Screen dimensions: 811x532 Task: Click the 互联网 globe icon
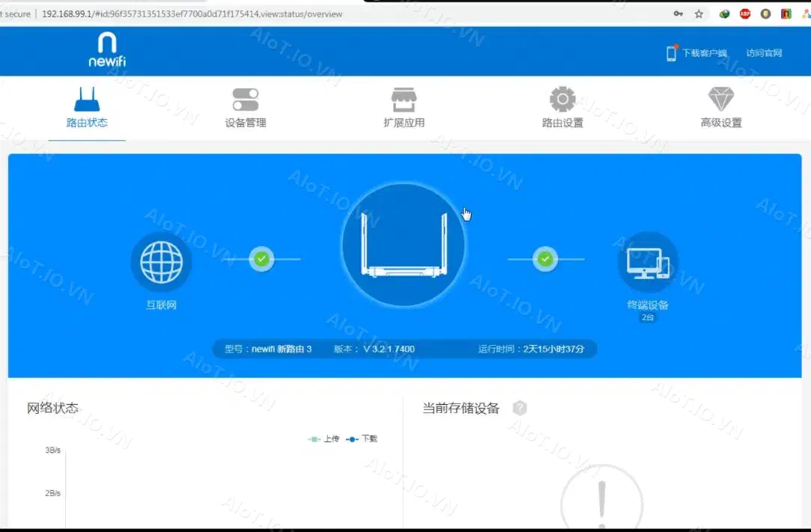click(161, 262)
